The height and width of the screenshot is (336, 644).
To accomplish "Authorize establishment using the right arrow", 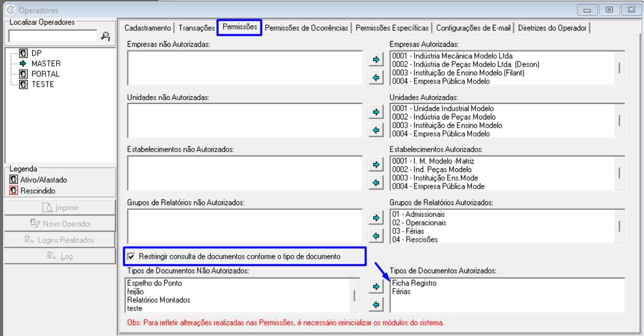I will [x=376, y=165].
